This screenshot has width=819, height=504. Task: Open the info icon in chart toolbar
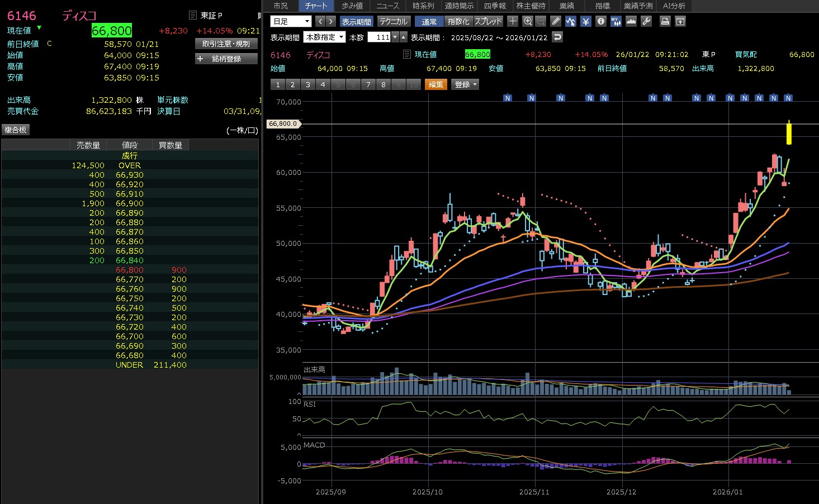coord(600,21)
